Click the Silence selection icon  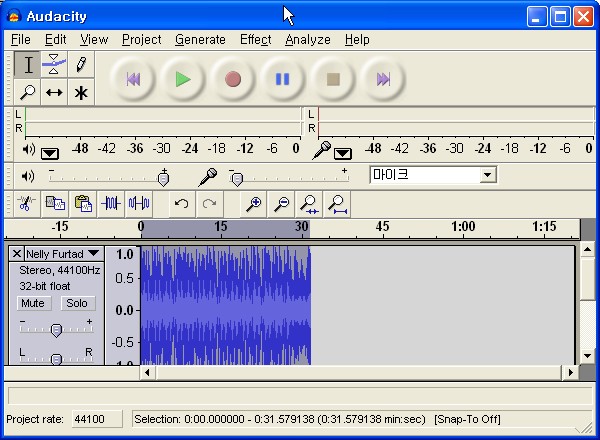(139, 204)
